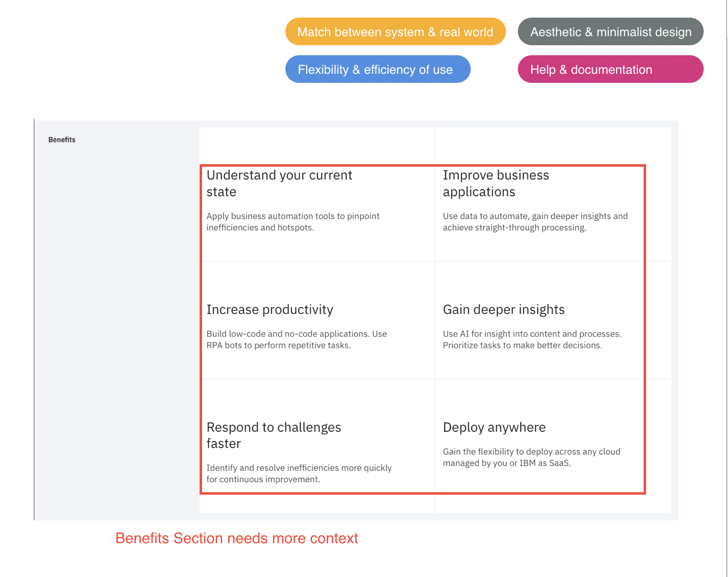Click the IBM as SaaS description text
Viewport: 728px width, 577px height.
click(531, 458)
